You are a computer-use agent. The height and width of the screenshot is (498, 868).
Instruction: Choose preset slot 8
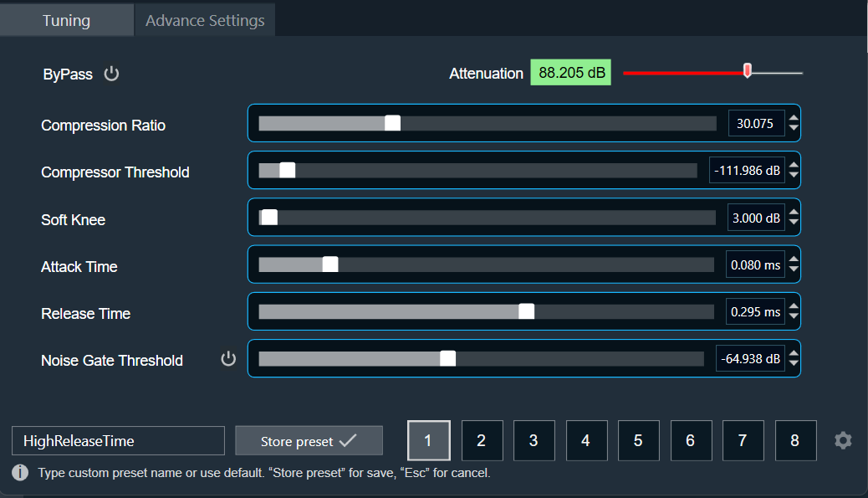[795, 440]
